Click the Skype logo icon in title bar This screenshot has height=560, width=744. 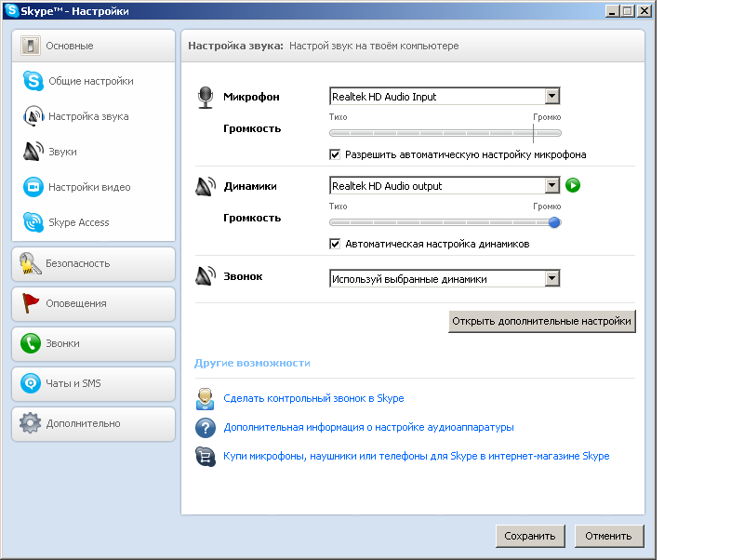[11, 10]
